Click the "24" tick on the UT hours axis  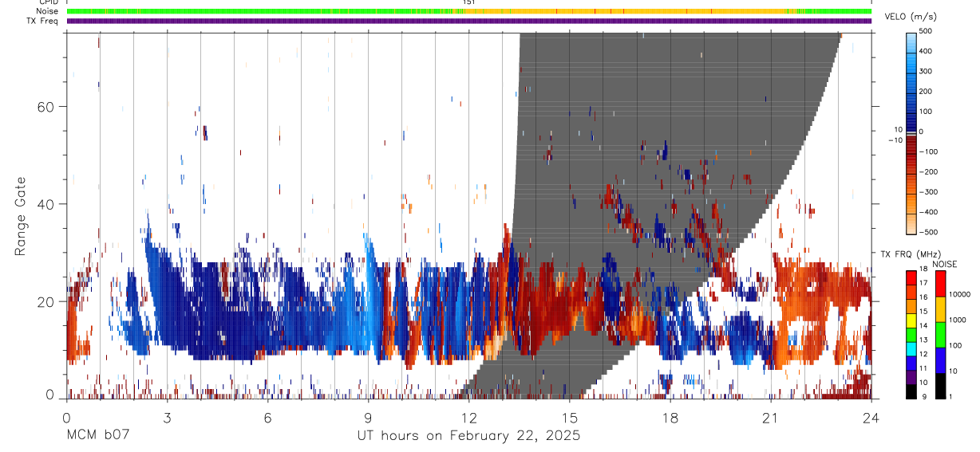click(x=871, y=417)
